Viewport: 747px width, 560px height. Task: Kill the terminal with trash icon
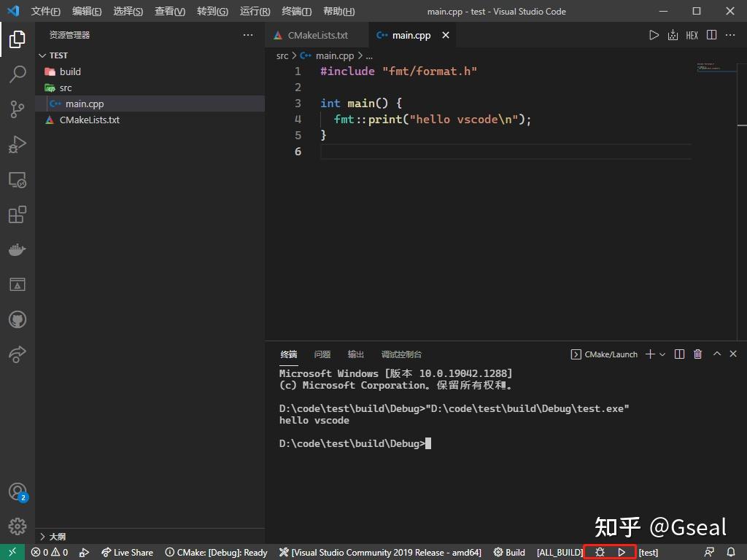pos(697,354)
